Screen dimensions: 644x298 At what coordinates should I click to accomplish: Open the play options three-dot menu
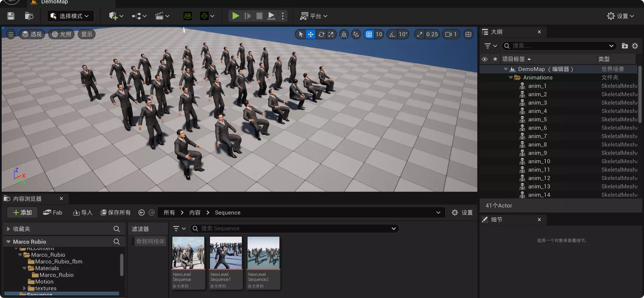pos(283,16)
